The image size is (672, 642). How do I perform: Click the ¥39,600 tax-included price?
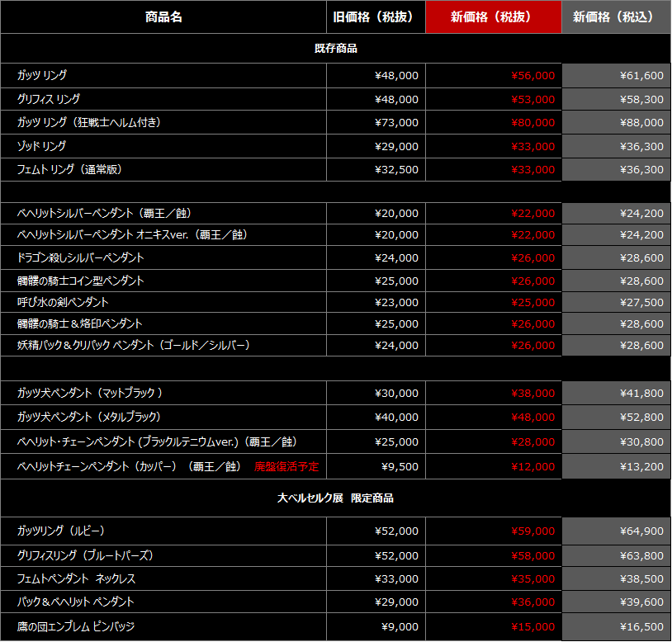641,602
